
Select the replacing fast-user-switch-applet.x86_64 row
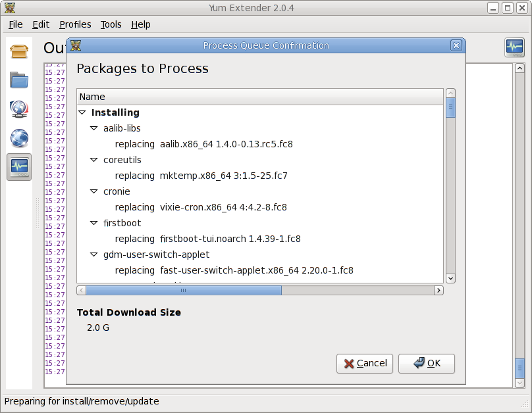[x=260, y=270]
